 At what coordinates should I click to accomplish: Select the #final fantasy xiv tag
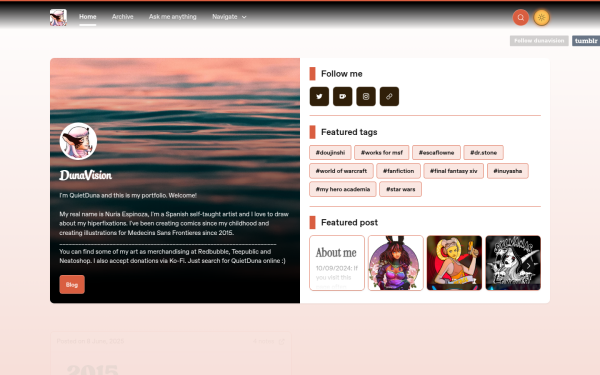453,171
